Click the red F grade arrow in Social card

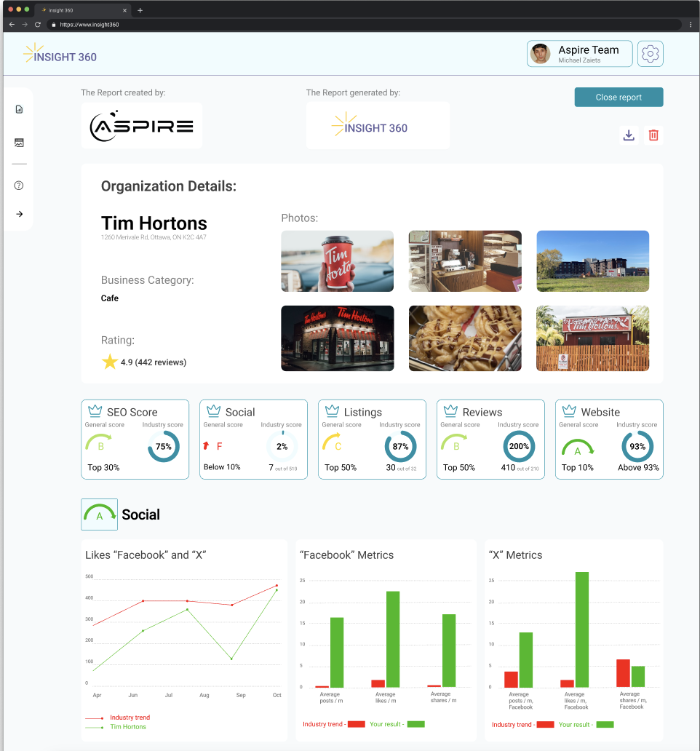coord(206,446)
